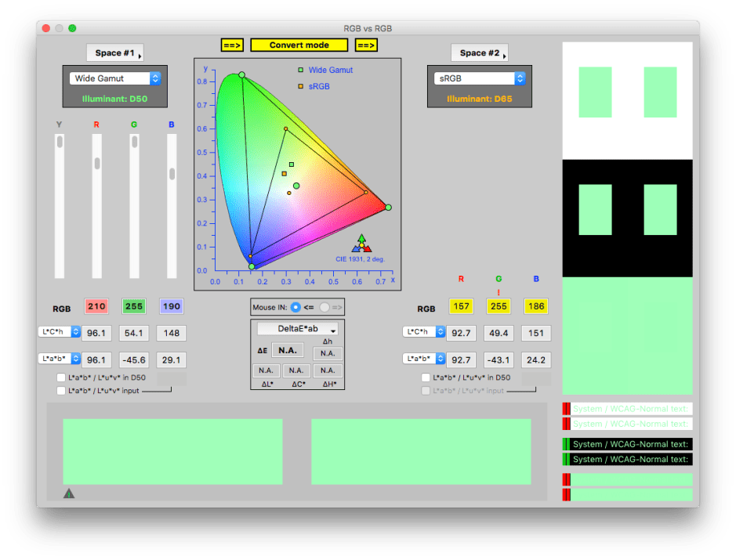Screen dimensions: 736x560
Task: Enable the L*a*b* / L*u*v* in D50 checkbox
Action: coord(61,378)
